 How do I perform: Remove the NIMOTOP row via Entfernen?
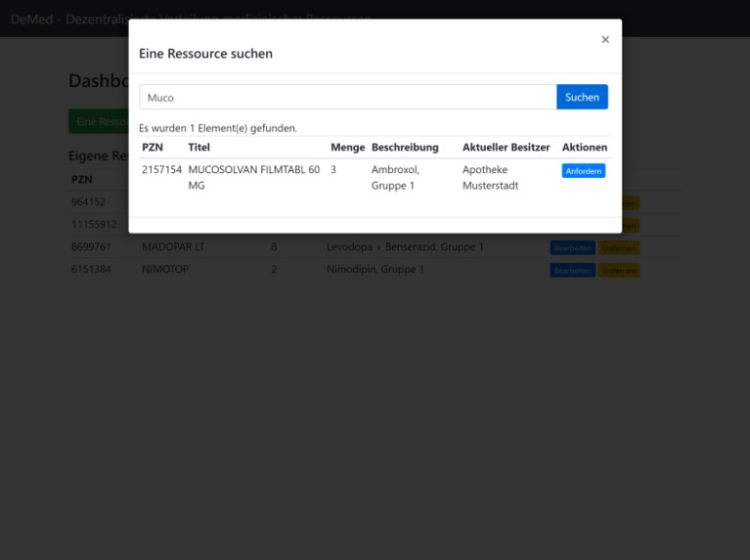click(619, 270)
